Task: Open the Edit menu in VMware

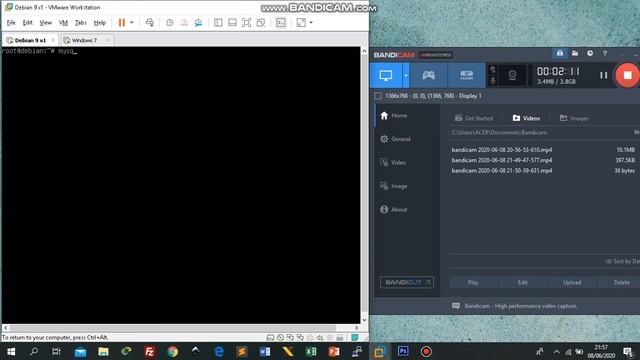Action: click(x=27, y=22)
